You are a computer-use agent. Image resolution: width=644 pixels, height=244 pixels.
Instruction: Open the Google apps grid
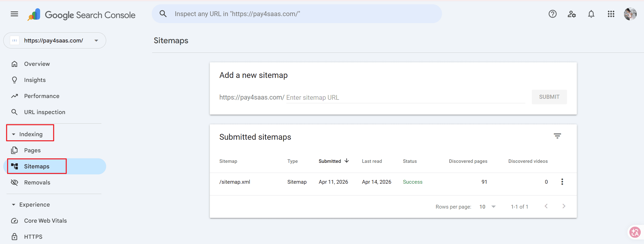(611, 14)
